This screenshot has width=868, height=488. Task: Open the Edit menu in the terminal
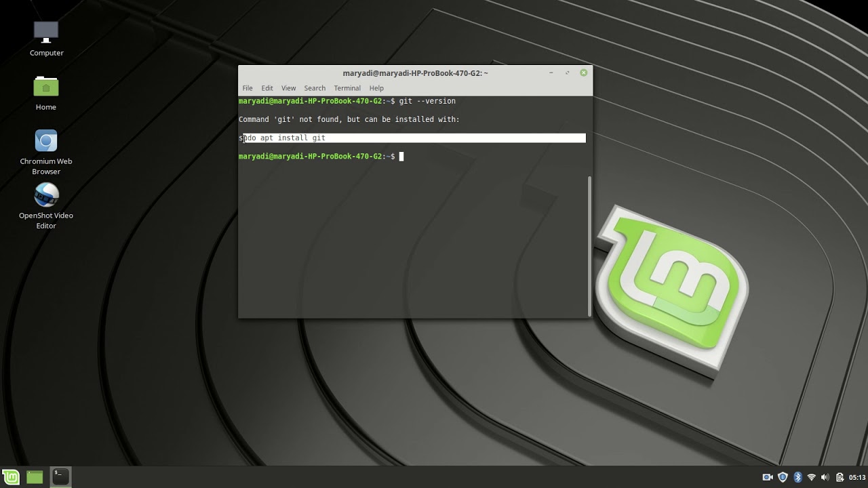coord(267,88)
